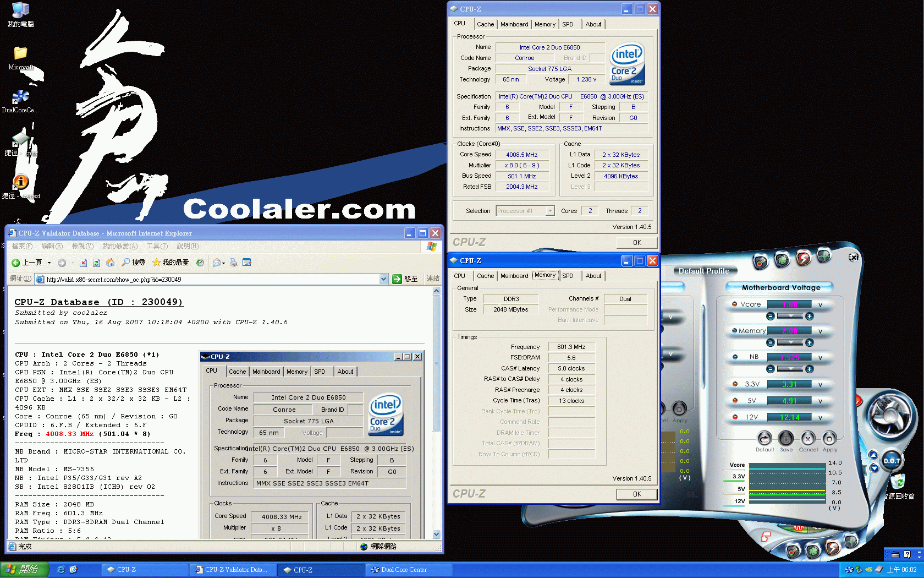The image size is (924, 578).
Task: Open the Internet Explorer History icon
Action: pyautogui.click(x=200, y=263)
